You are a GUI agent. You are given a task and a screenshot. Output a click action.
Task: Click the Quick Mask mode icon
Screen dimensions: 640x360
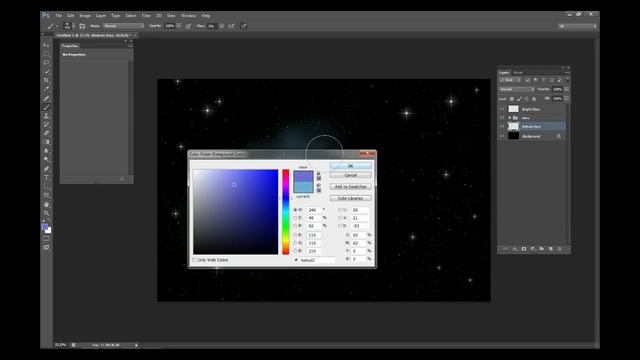46,238
